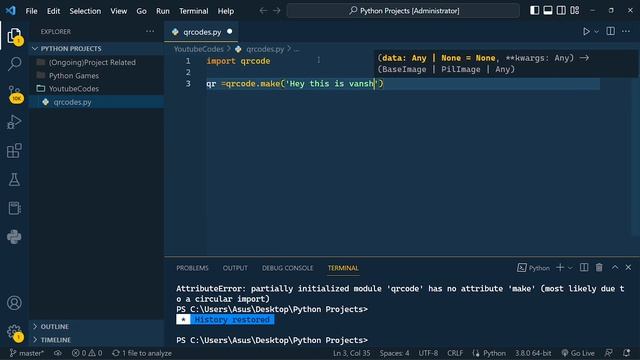The width and height of the screenshot is (640, 360).
Task: Go forward with the right arrow
Action: (x=277, y=11)
